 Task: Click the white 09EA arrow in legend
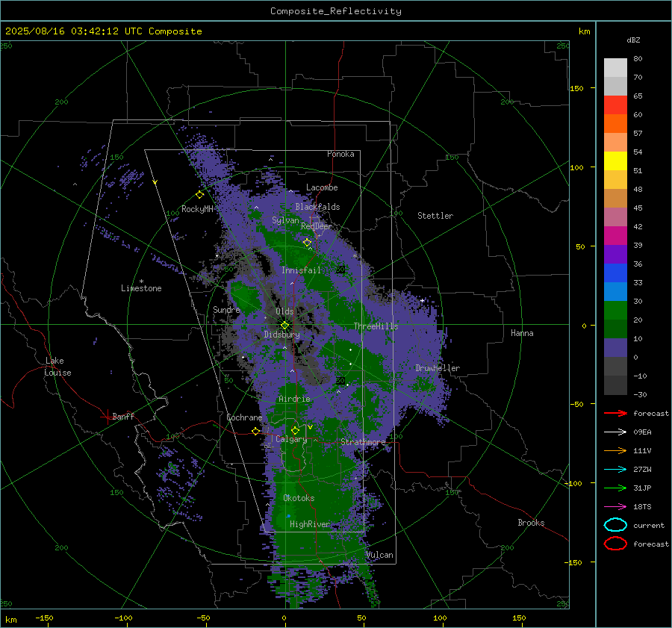coord(615,432)
